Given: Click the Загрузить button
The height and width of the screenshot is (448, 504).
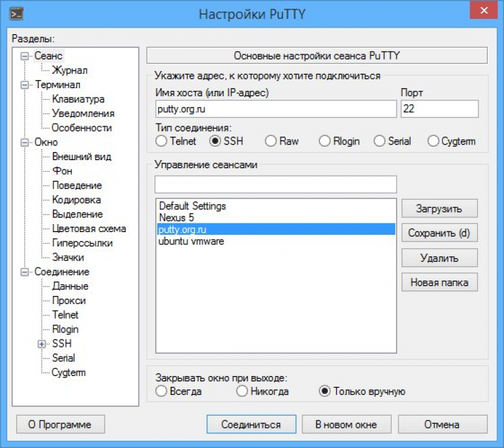Looking at the screenshot, I should point(439,209).
